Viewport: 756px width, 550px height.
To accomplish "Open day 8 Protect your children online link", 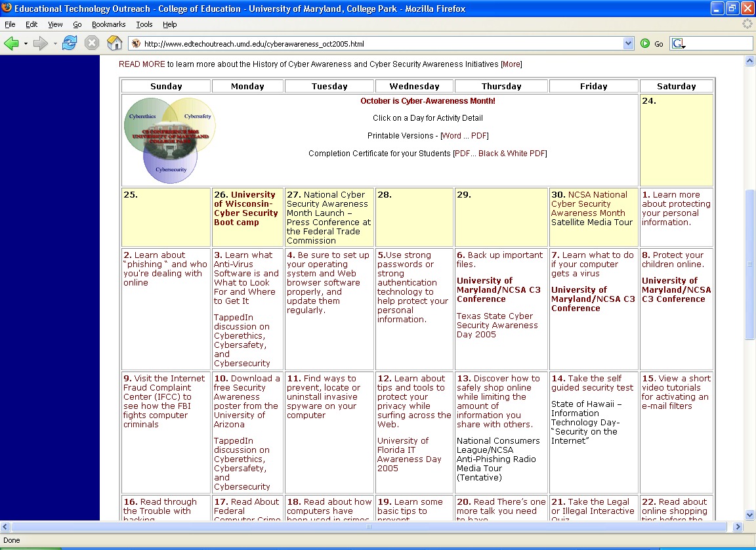I will 673,259.
